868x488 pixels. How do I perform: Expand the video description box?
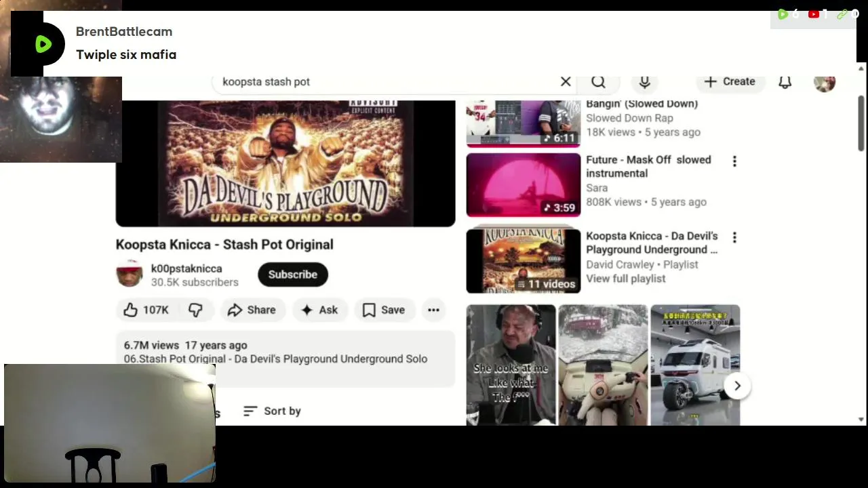285,359
